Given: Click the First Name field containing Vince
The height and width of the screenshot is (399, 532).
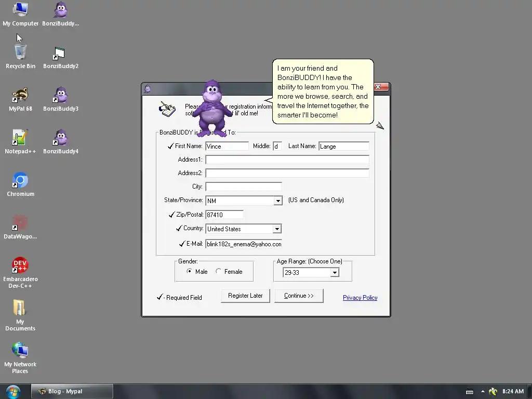Looking at the screenshot, I should [227, 146].
